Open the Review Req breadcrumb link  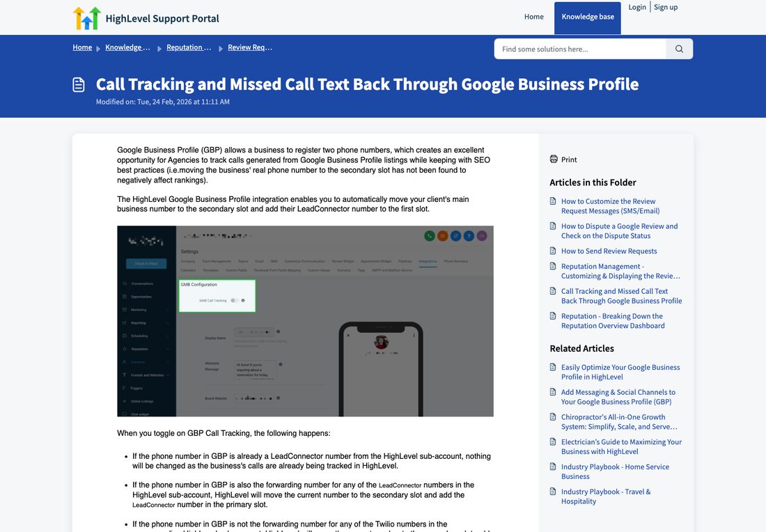coord(250,47)
